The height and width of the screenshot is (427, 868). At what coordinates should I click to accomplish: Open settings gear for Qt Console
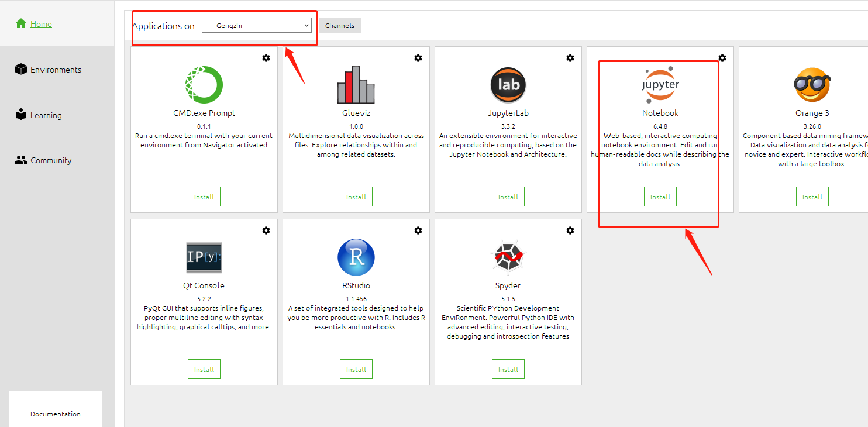266,230
